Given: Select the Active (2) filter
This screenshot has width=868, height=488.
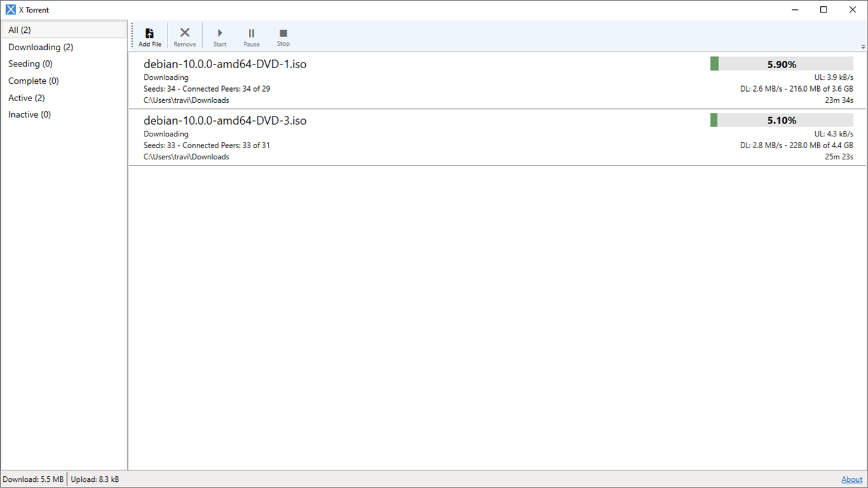Looking at the screenshot, I should pyautogui.click(x=26, y=97).
